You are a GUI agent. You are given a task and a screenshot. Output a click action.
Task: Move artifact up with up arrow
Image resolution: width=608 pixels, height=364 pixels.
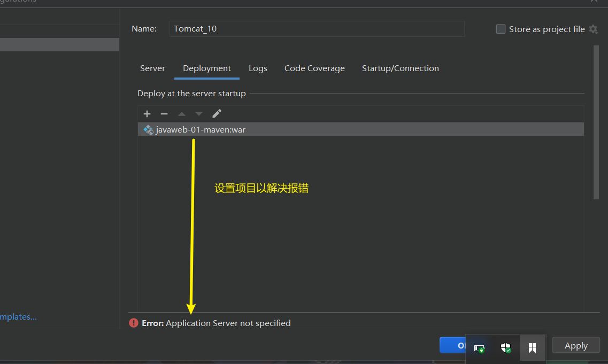coord(181,113)
